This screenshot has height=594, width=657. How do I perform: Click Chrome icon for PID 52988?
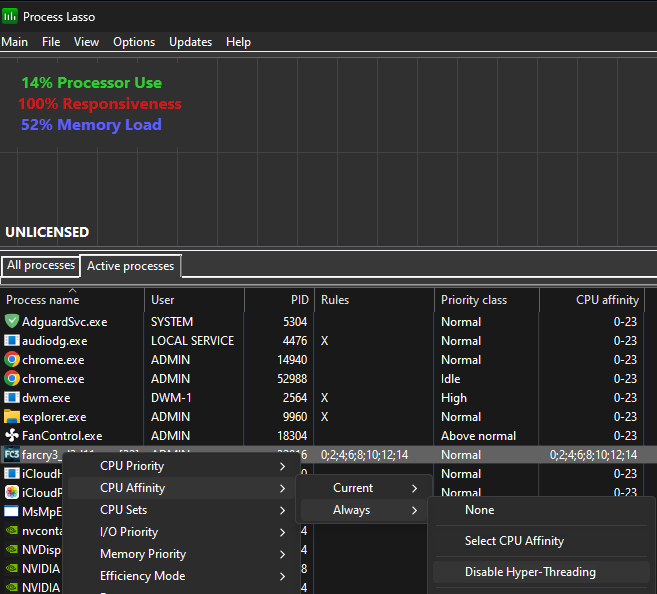click(x=12, y=378)
